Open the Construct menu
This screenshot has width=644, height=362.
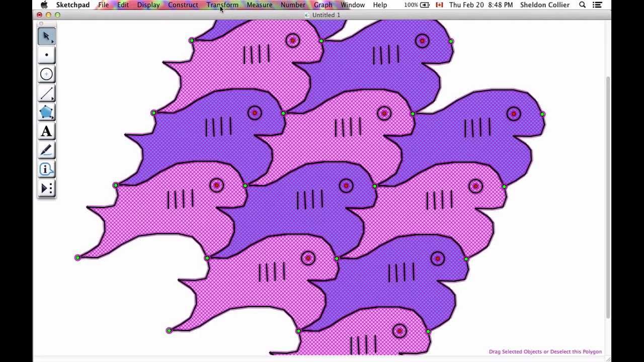(183, 5)
